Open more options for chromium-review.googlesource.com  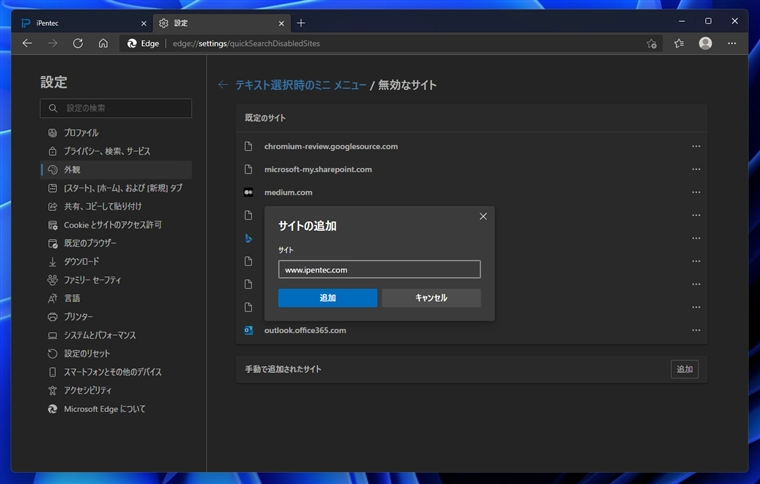pos(696,146)
